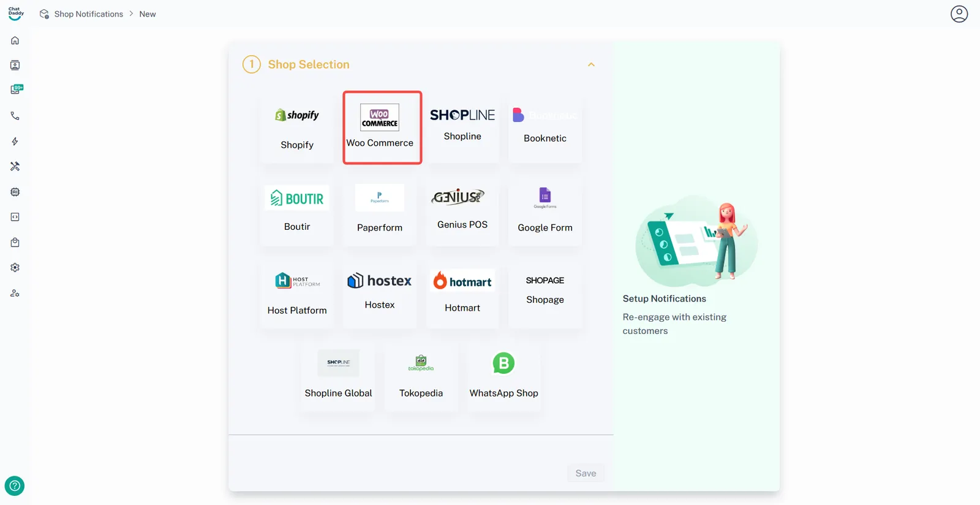The width and height of the screenshot is (980, 505).
Task: Open the contacts icon in sidebar
Action: pyautogui.click(x=15, y=66)
